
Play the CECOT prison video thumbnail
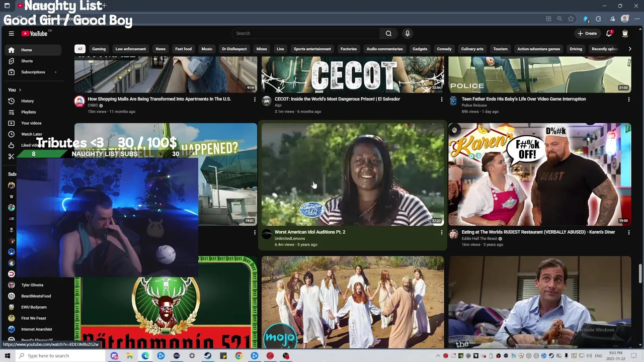click(353, 74)
